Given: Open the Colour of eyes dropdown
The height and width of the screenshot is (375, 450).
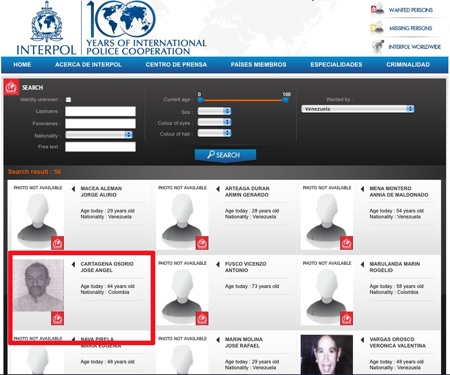Looking at the screenshot, I should (x=214, y=122).
